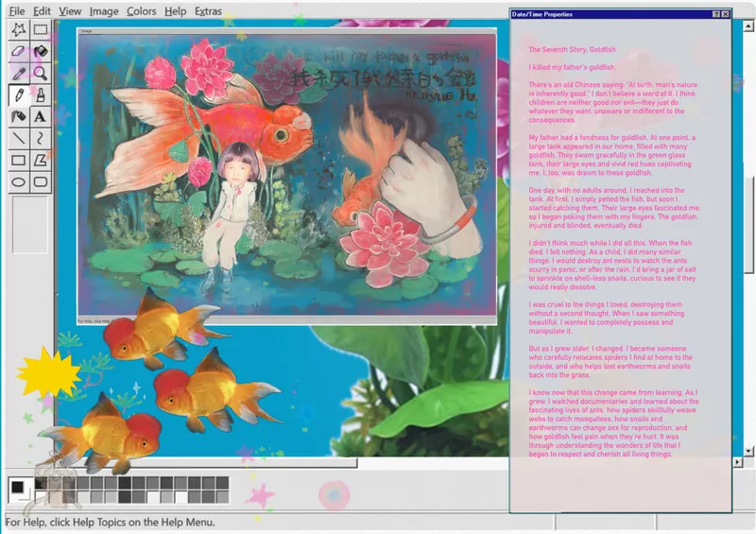Image resolution: width=756 pixels, height=534 pixels.
Task: Select the Text tool
Action: click(40, 116)
